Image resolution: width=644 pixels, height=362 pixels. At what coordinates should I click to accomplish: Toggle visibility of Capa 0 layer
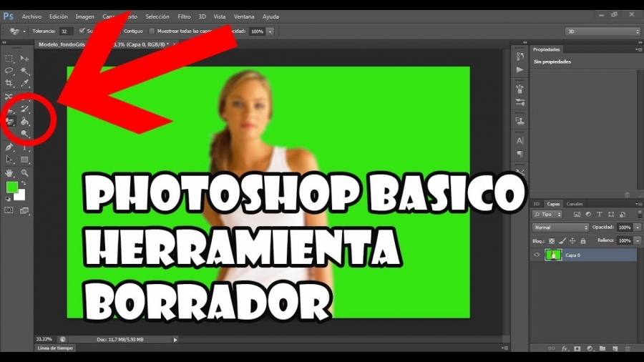tap(537, 255)
